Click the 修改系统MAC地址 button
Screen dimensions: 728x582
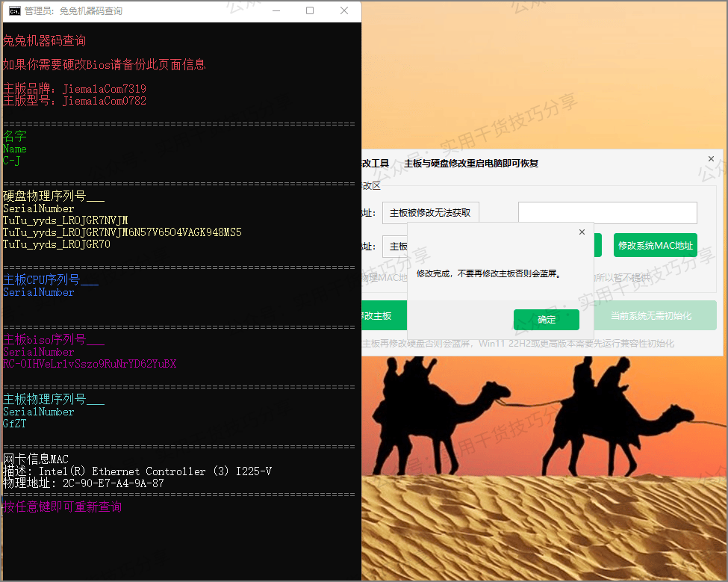click(655, 246)
